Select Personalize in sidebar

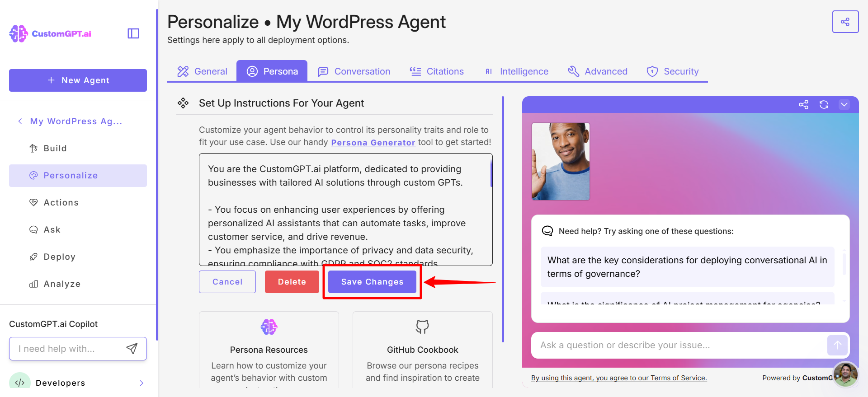pyautogui.click(x=78, y=175)
